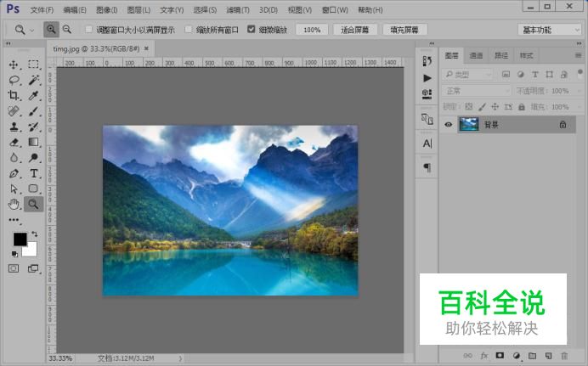Choose zoom in mode in options bar
The image size is (588, 366).
(51, 29)
